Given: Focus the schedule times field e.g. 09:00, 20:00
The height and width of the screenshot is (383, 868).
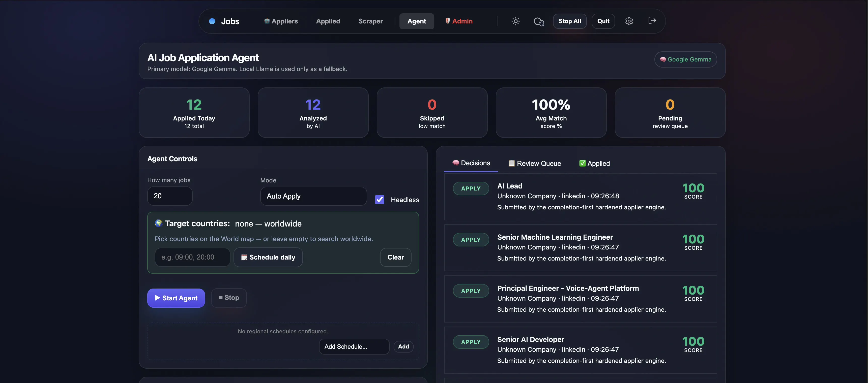Looking at the screenshot, I should (192, 258).
